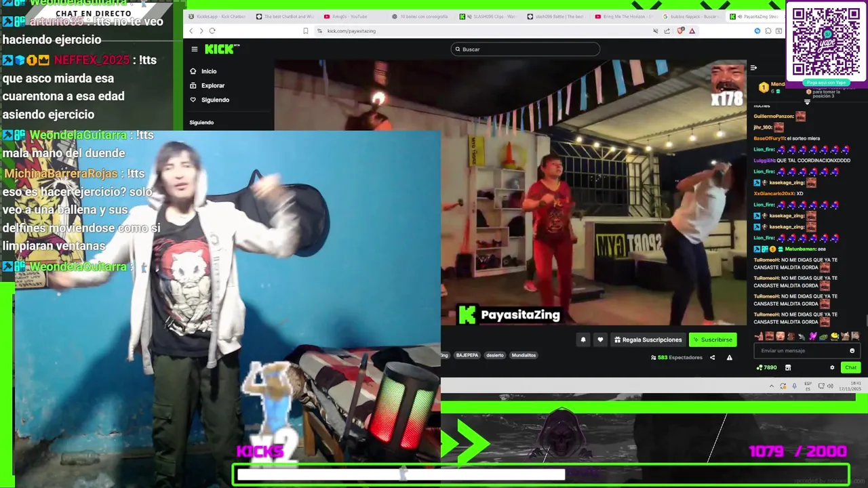Image resolution: width=868 pixels, height=488 pixels.
Task: Switch to slash096 Battle tab
Action: 556,16
